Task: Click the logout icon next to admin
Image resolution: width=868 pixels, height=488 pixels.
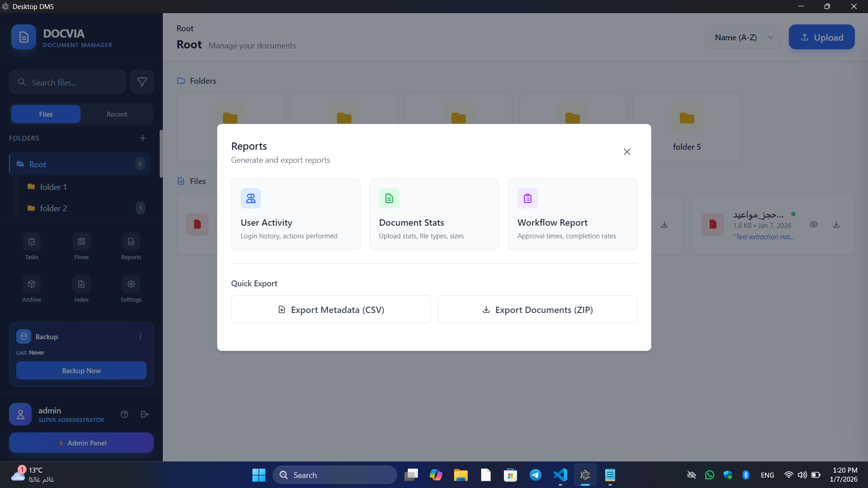Action: pos(145,414)
